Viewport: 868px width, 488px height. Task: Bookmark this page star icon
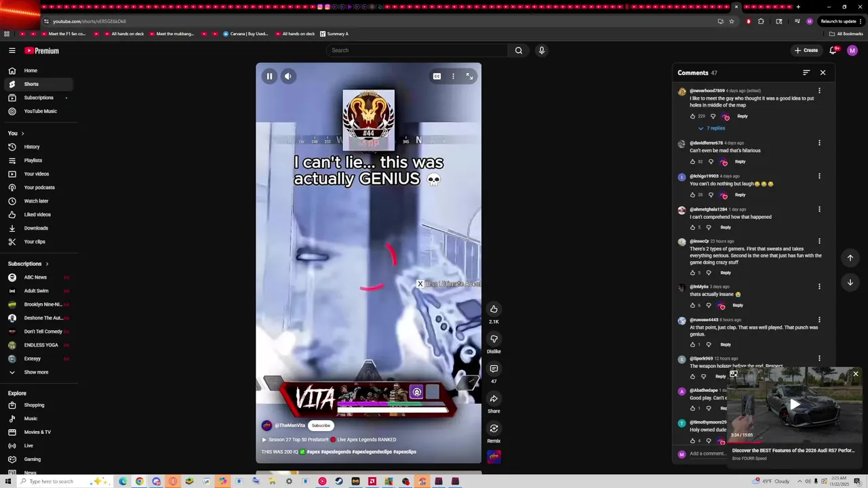(x=732, y=21)
